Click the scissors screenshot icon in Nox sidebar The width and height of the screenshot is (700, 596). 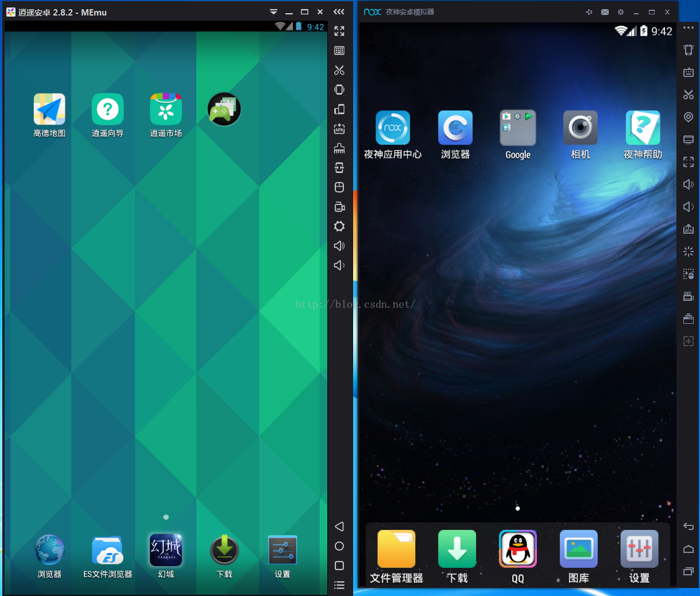pyautogui.click(x=689, y=95)
